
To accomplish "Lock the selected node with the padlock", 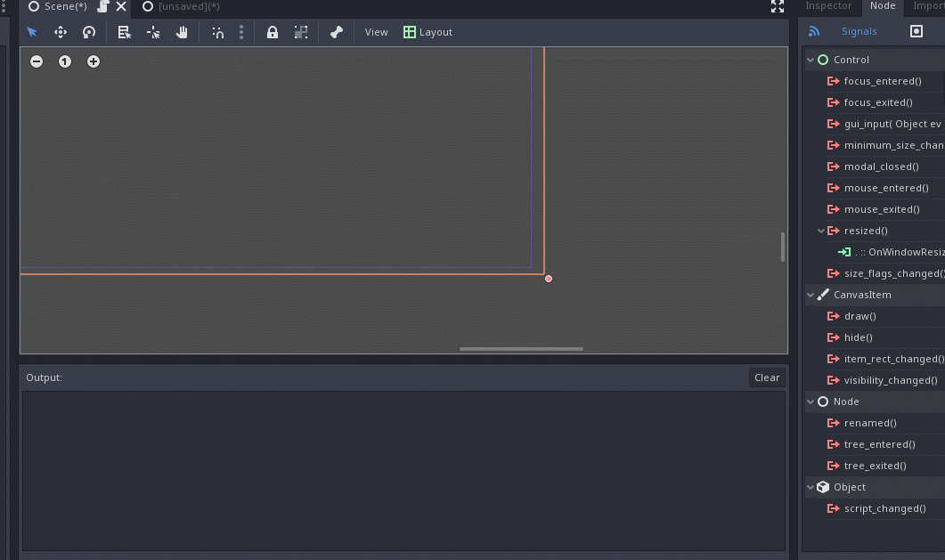I will pyautogui.click(x=273, y=32).
